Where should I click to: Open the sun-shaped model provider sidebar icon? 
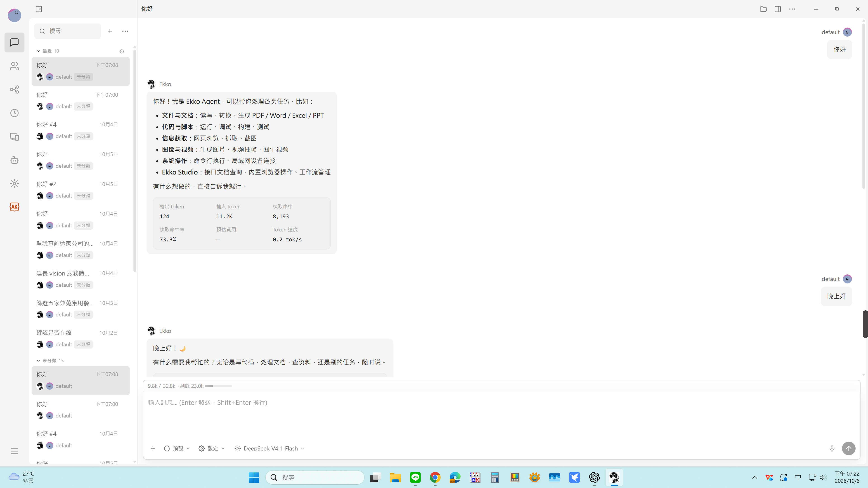14,184
